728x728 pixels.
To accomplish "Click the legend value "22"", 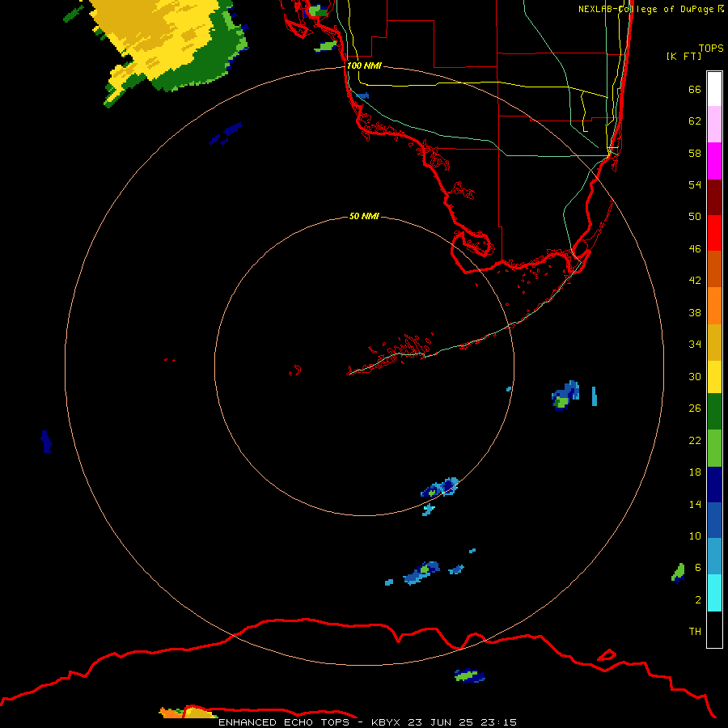I will coord(695,440).
